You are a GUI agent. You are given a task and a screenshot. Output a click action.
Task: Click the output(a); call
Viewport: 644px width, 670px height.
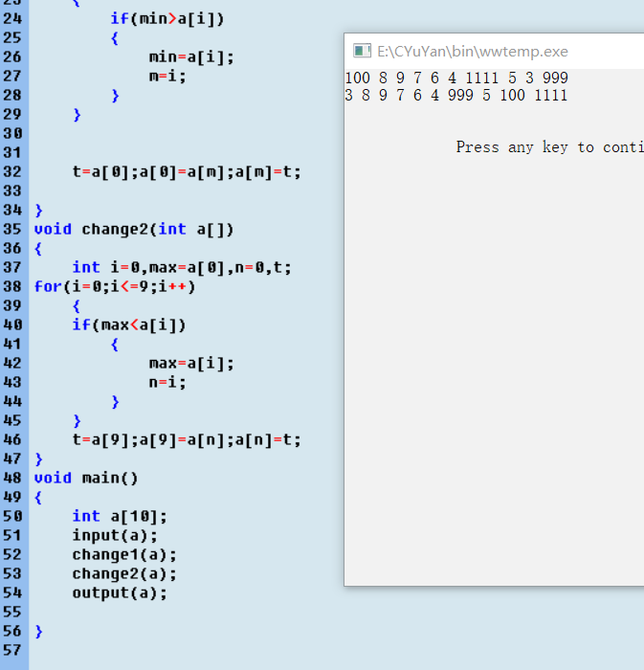tap(120, 593)
